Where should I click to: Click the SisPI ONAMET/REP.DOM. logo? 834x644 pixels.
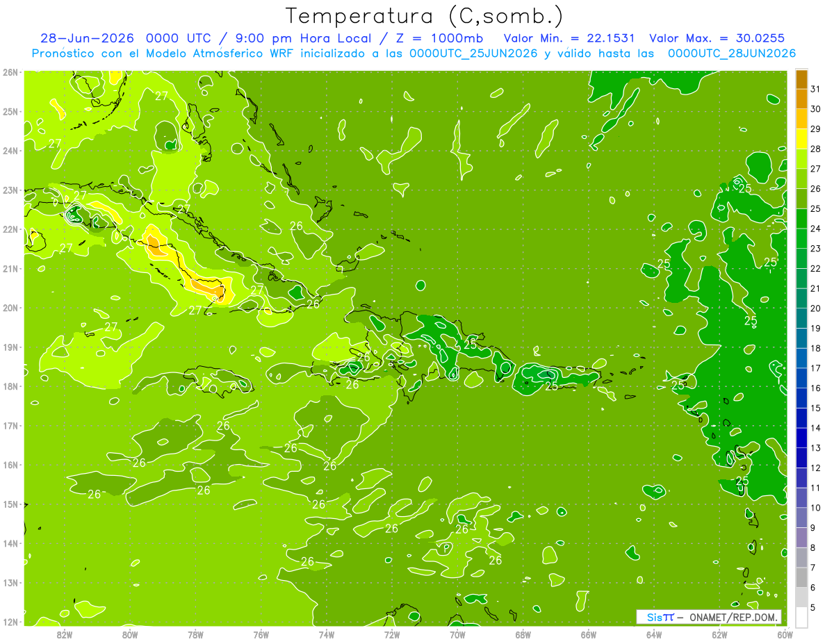(709, 617)
